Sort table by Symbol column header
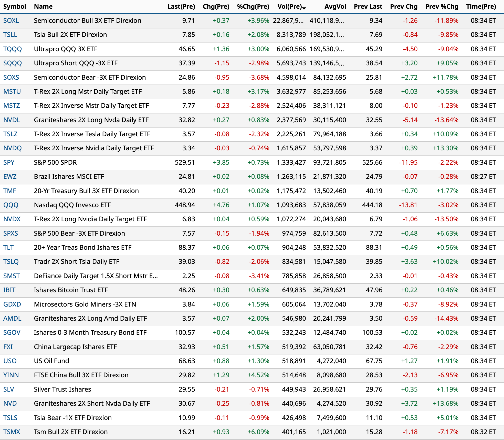The height and width of the screenshot is (440, 504). 15,7
